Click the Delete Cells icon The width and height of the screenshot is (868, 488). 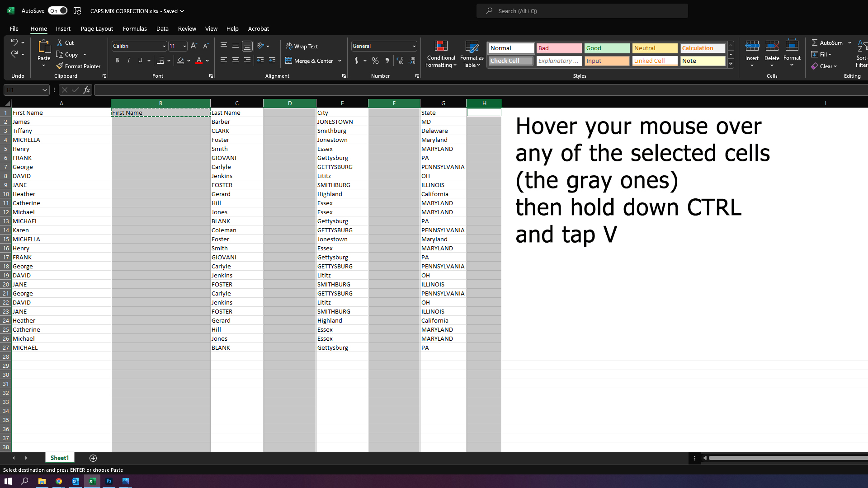(x=772, y=46)
